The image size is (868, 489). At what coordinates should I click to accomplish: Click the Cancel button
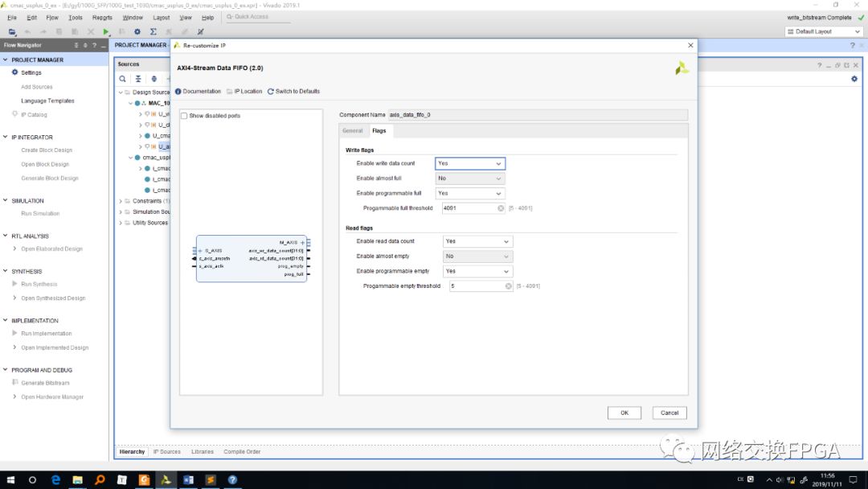pos(669,413)
